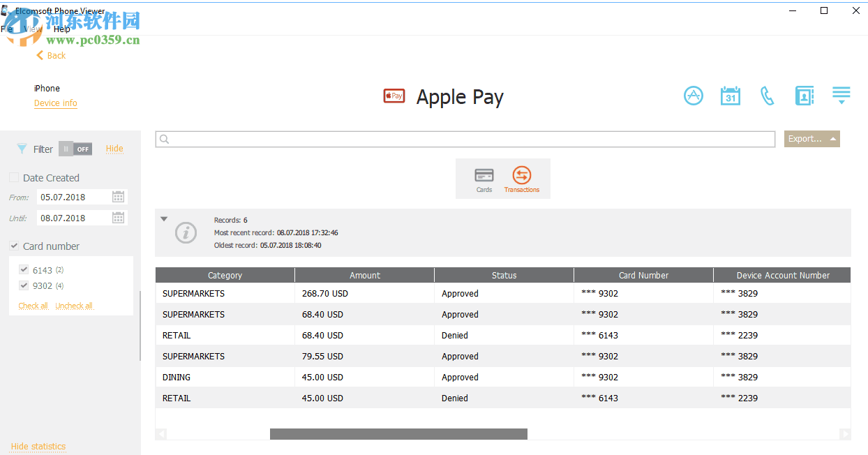Sort by Card Number column header
868x455 pixels.
(x=643, y=275)
